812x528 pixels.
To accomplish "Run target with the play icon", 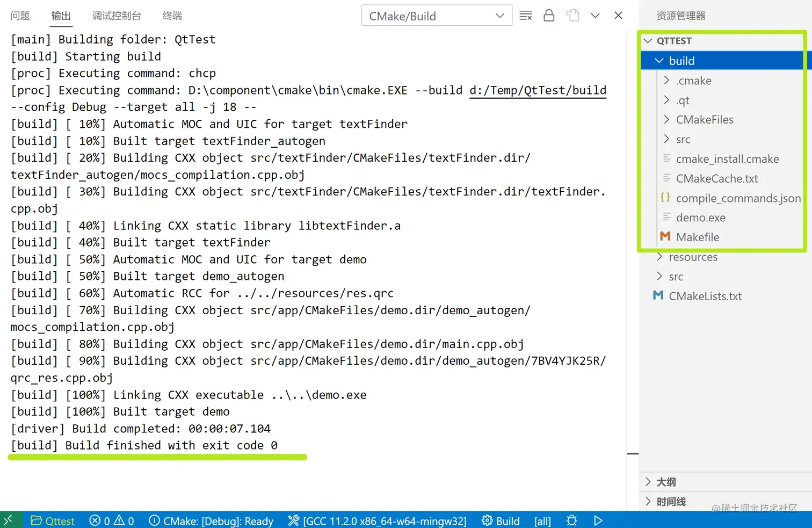I will pos(598,520).
